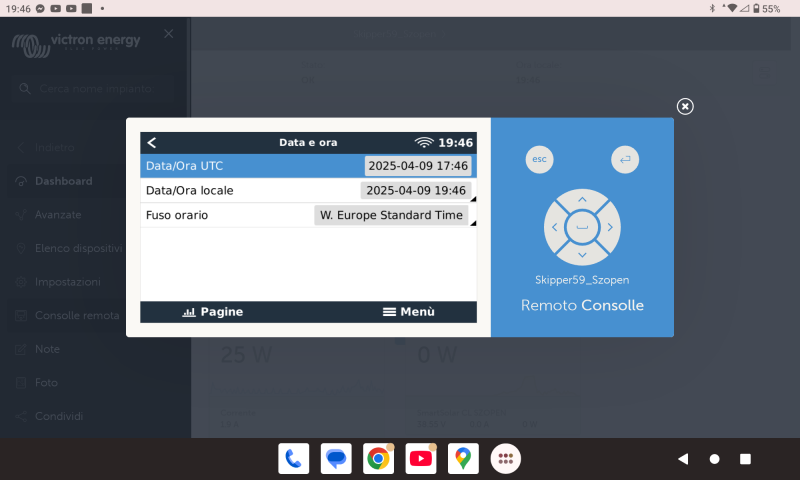The height and width of the screenshot is (480, 800).
Task: Click the up arrow on the D-pad
Action: (582, 199)
